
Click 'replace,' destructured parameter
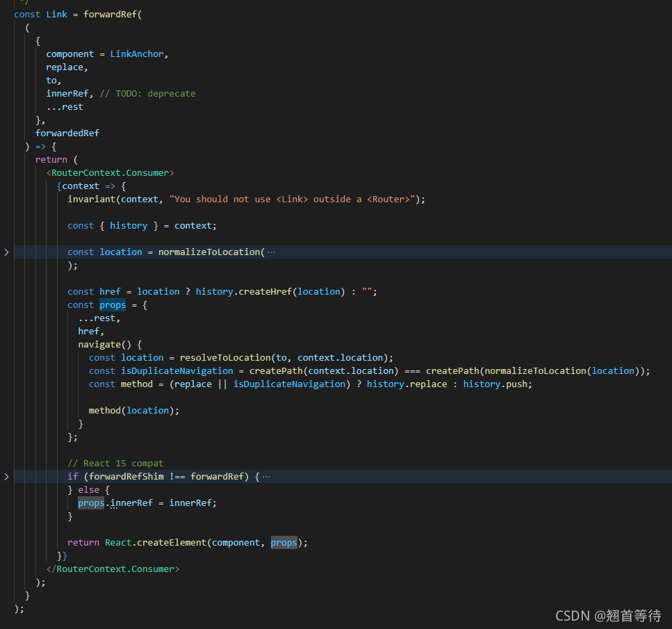pos(67,67)
